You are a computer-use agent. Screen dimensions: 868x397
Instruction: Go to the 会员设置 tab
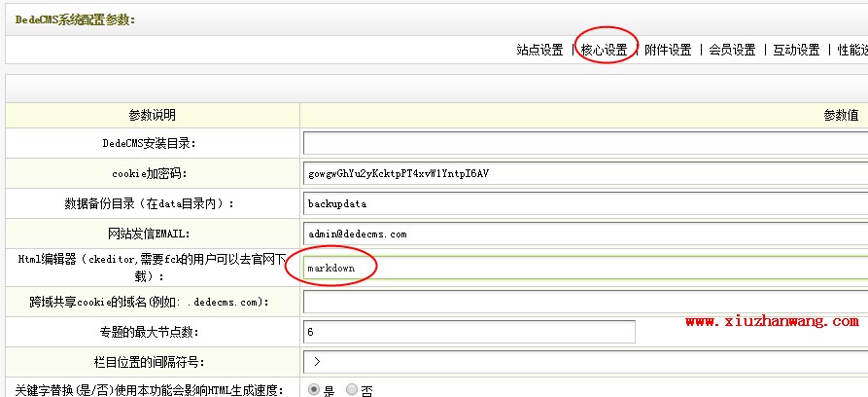[x=732, y=50]
